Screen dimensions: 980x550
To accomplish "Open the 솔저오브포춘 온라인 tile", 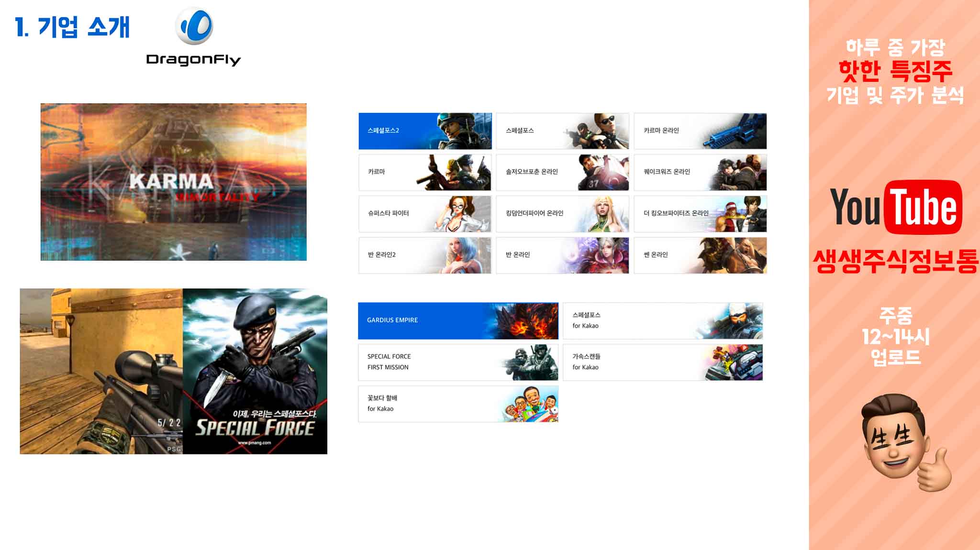I will tap(562, 172).
